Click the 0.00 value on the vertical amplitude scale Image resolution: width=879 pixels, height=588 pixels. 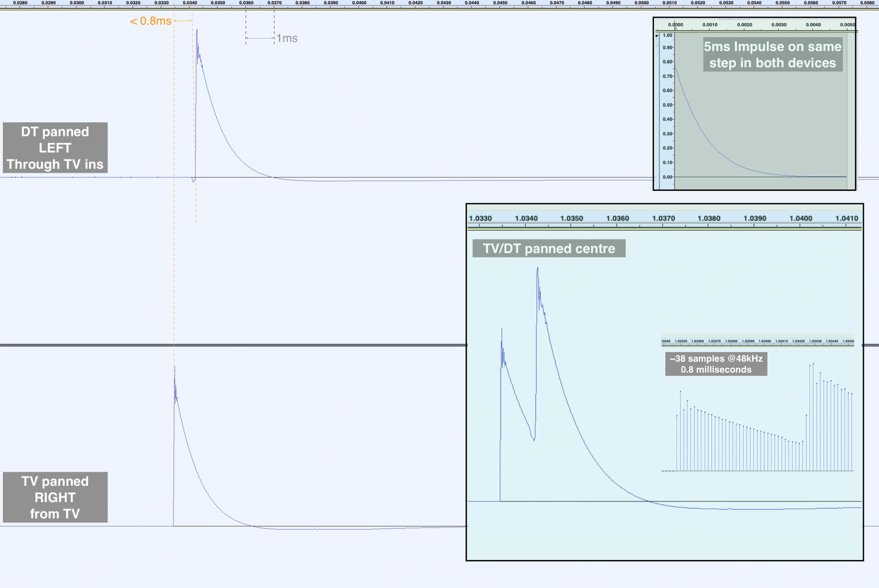(667, 177)
